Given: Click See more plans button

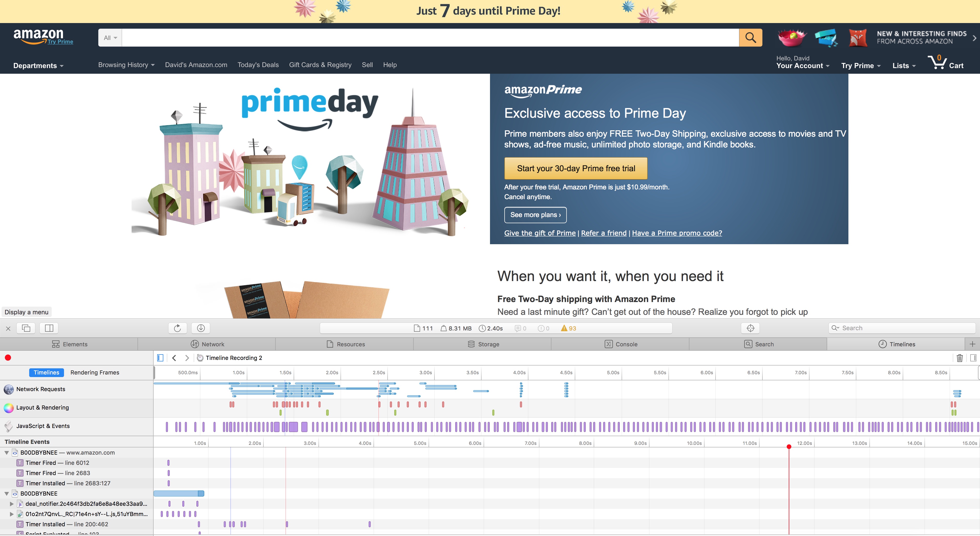Looking at the screenshot, I should tap(535, 215).
